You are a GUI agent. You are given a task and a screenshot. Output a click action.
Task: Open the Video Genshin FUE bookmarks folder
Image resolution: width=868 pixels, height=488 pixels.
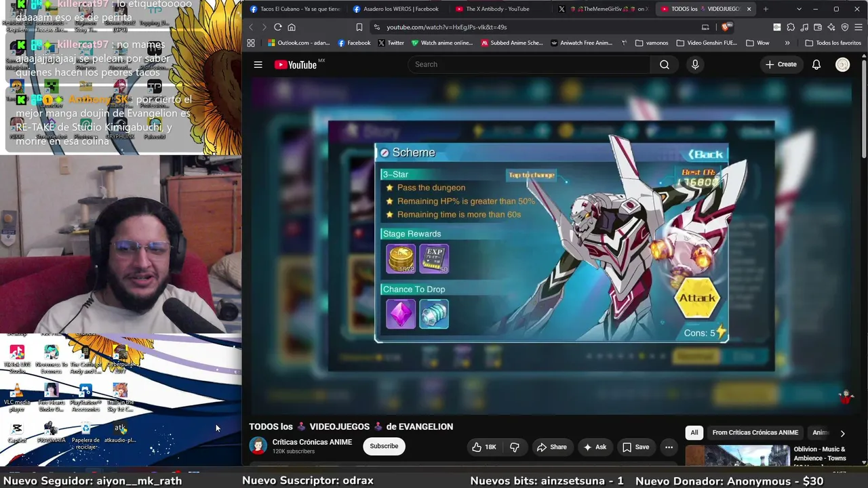707,43
